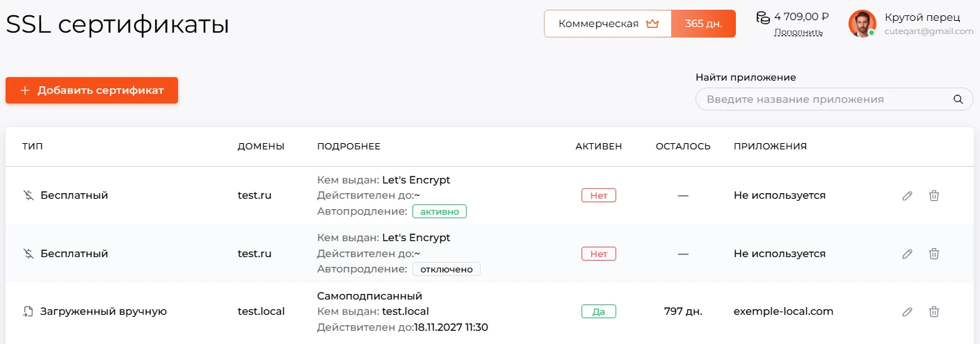This screenshot has height=344, width=980.
Task: Click the green "Да" active badge
Action: tap(599, 312)
